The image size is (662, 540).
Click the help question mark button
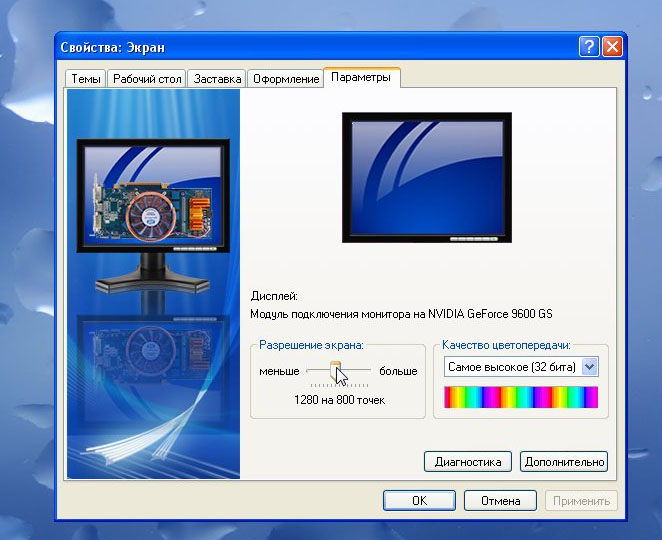point(589,46)
